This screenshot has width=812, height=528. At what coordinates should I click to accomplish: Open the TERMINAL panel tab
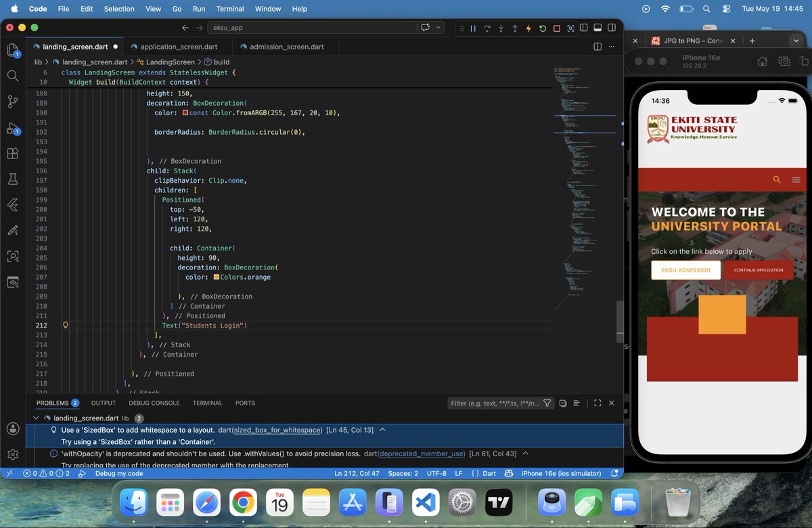click(207, 403)
